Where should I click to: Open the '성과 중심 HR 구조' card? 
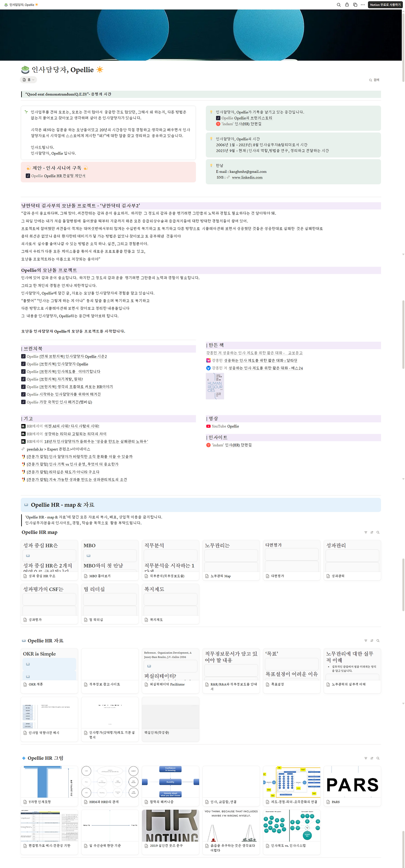(49, 560)
